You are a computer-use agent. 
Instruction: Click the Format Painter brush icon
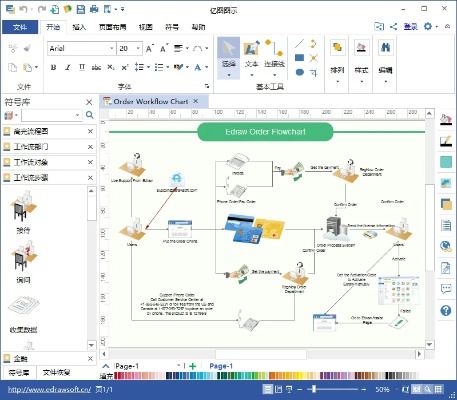(28, 49)
